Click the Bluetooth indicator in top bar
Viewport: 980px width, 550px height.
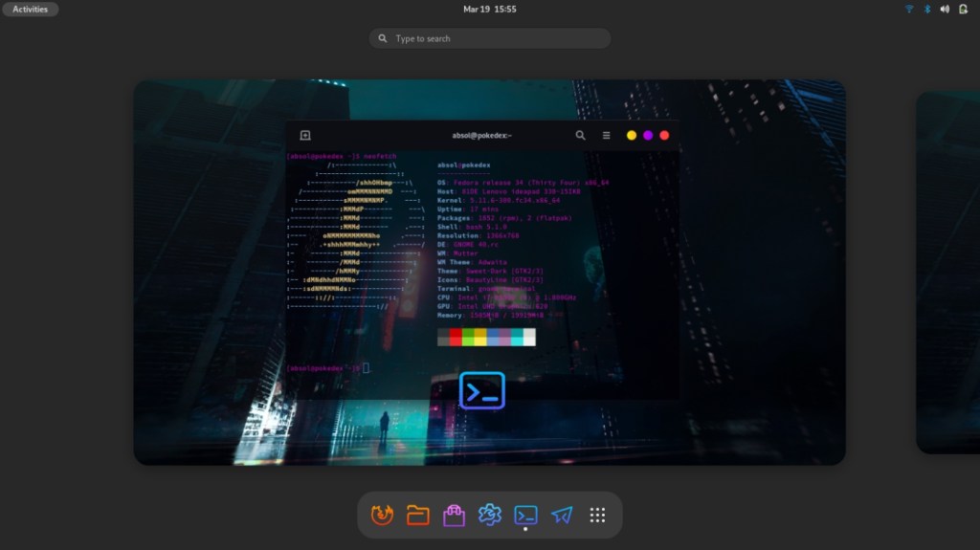(926, 10)
